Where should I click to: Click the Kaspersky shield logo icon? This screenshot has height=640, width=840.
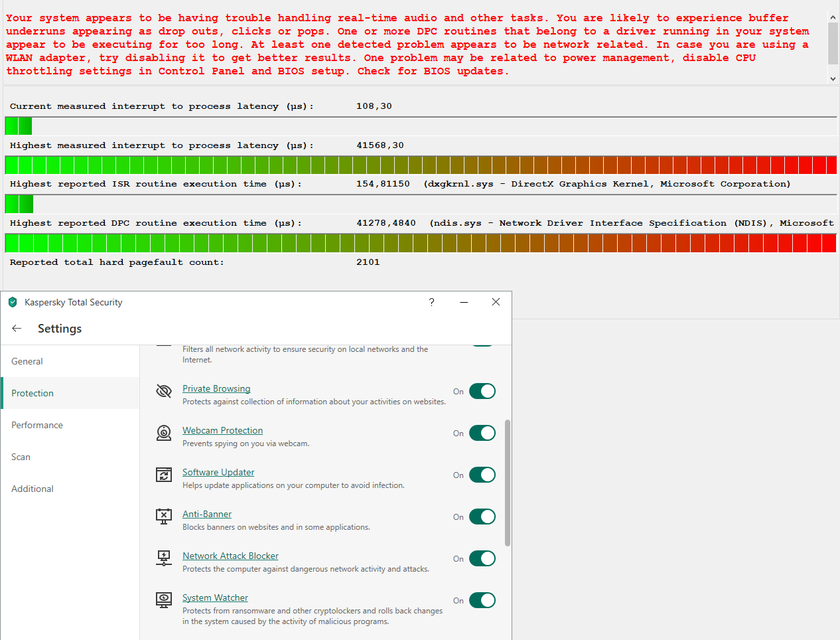click(x=13, y=302)
